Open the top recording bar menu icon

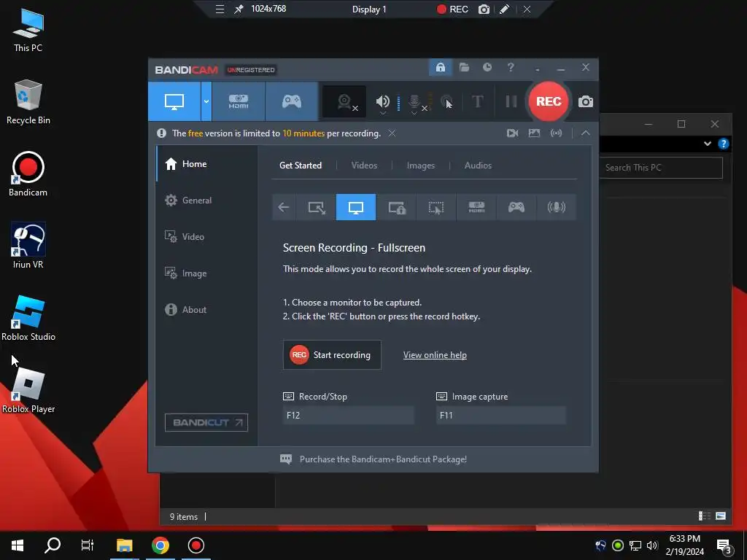click(220, 9)
